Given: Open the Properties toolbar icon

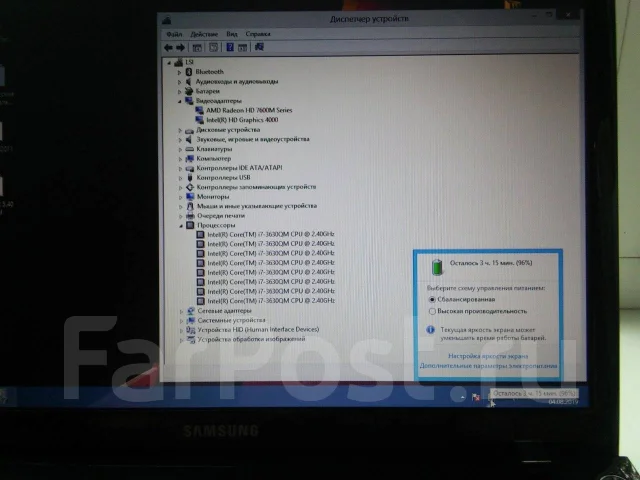Looking at the screenshot, I should tap(213, 47).
